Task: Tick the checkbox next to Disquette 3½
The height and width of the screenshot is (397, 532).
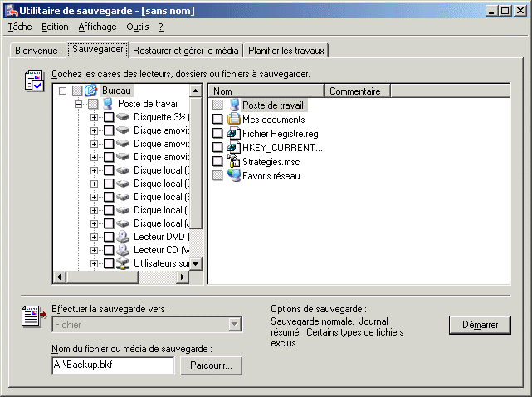Action: [x=108, y=117]
